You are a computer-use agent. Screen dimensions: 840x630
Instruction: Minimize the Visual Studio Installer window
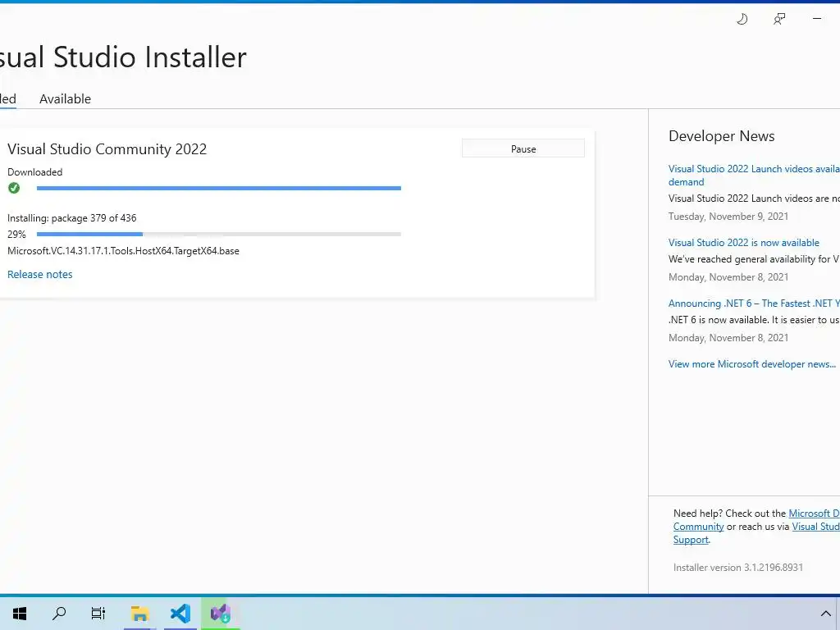[x=817, y=19]
